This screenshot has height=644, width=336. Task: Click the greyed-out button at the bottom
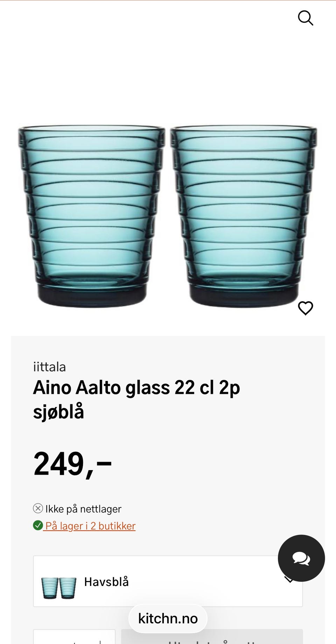212,638
